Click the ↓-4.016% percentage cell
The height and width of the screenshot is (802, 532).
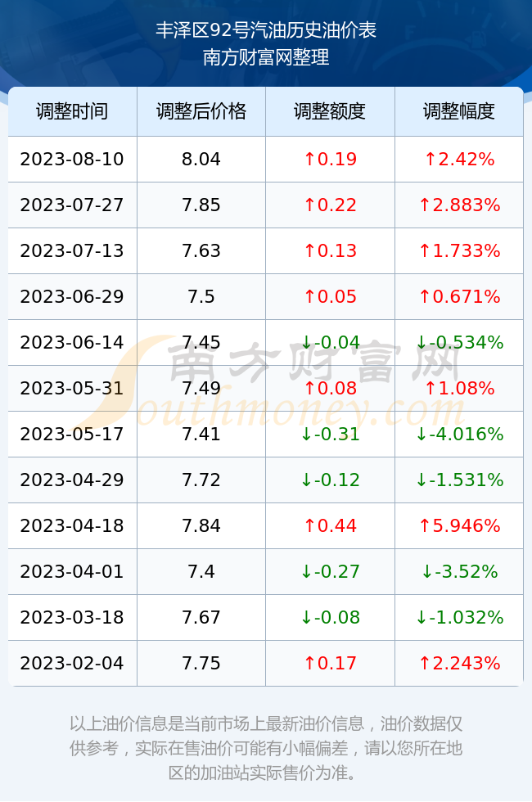[459, 435]
